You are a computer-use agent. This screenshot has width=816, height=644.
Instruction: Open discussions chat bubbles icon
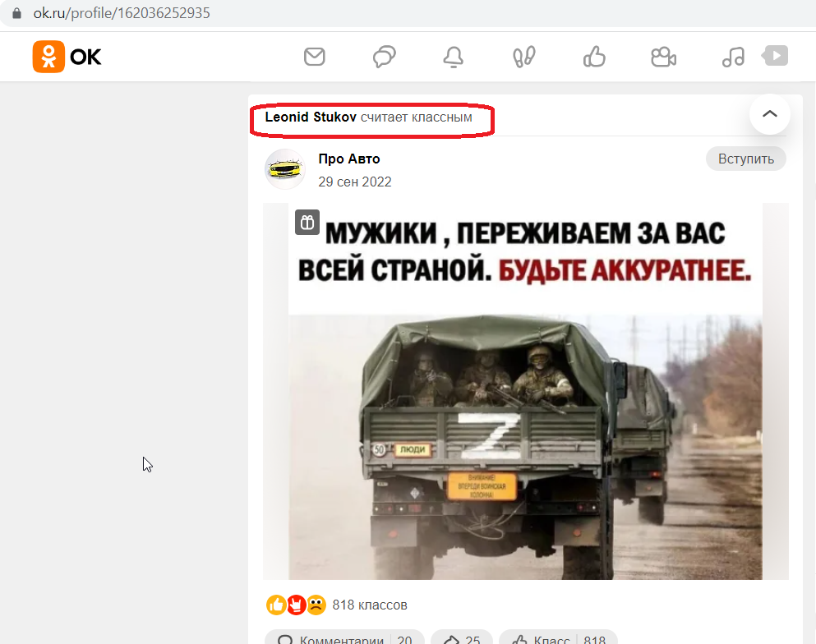coord(385,57)
